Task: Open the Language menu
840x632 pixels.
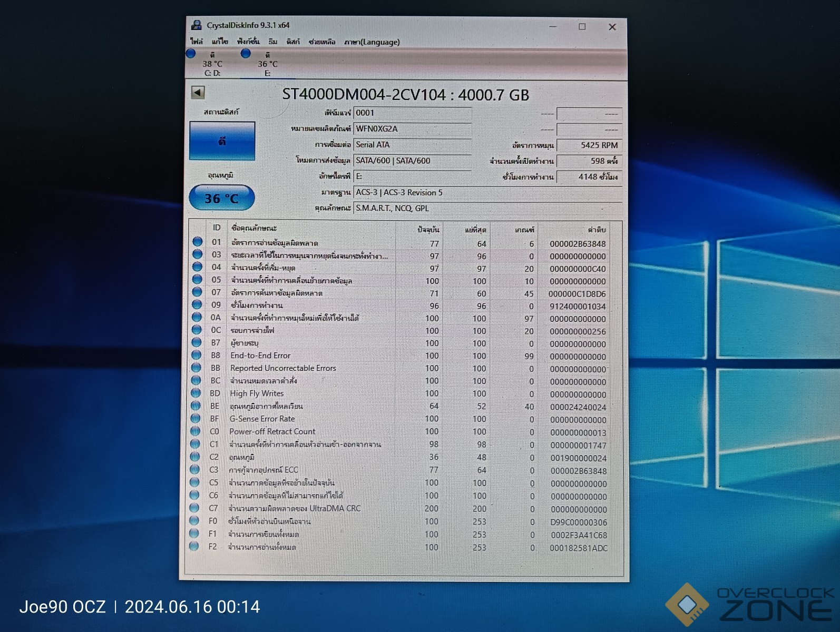Action: pos(372,42)
